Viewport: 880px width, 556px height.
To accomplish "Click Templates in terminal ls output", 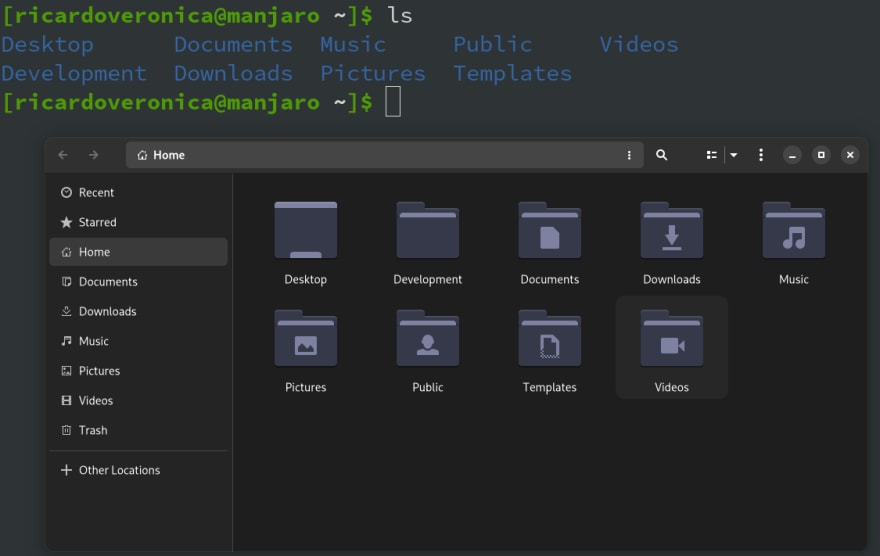I will (512, 73).
